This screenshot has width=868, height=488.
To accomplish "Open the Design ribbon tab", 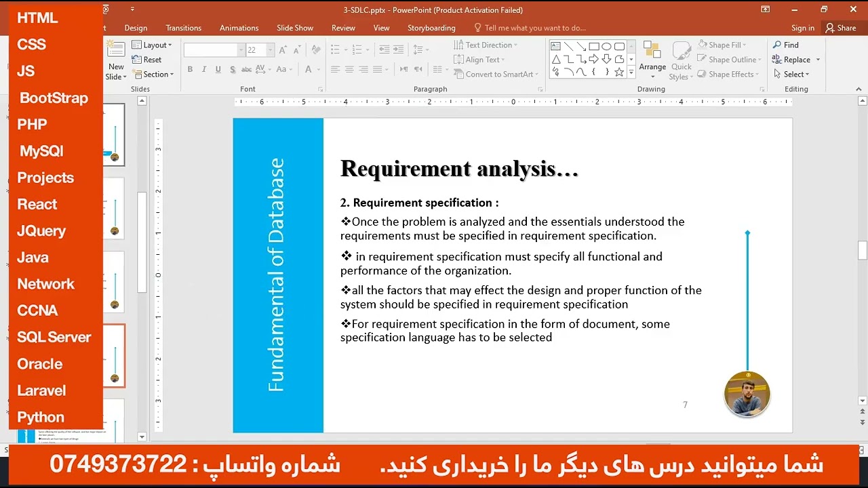I will click(136, 28).
